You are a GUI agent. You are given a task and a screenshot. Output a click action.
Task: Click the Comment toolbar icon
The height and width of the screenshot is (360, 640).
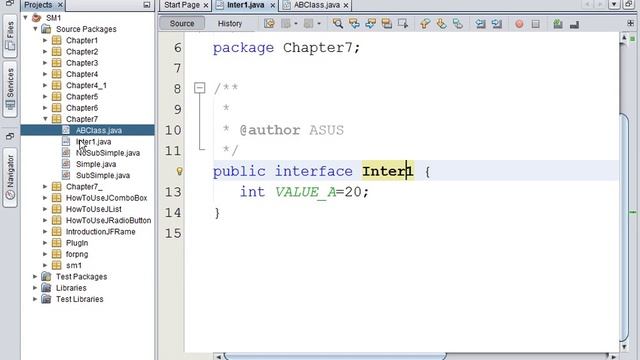[558, 24]
